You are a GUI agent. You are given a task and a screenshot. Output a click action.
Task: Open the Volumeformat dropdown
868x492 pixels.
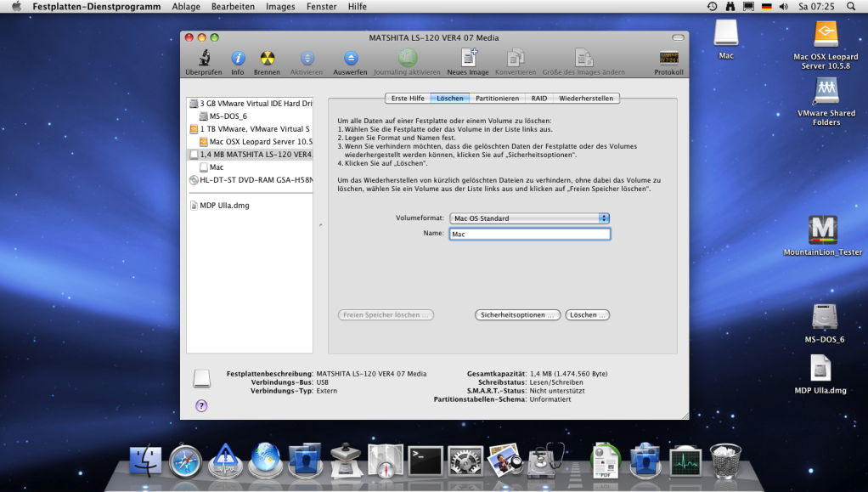coord(529,218)
